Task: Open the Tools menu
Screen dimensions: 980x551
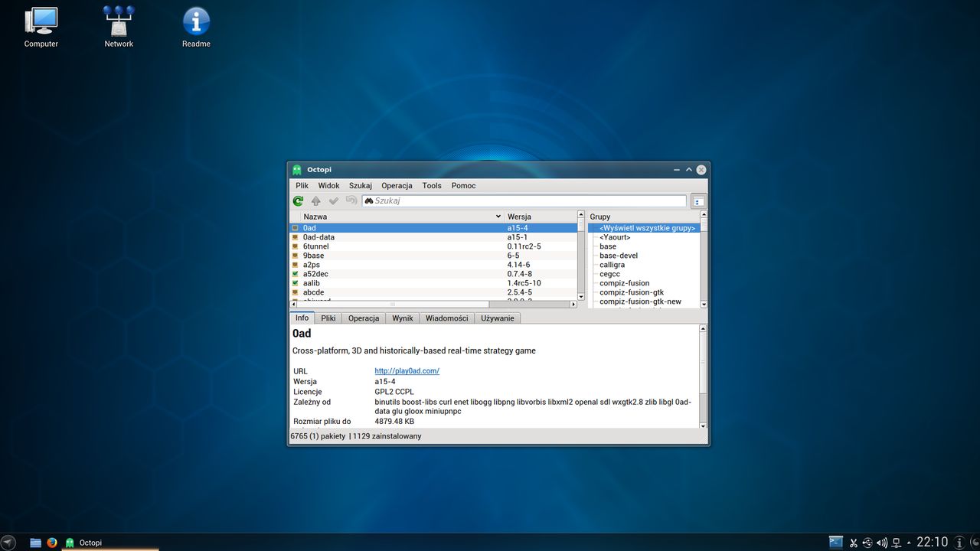Action: (432, 185)
